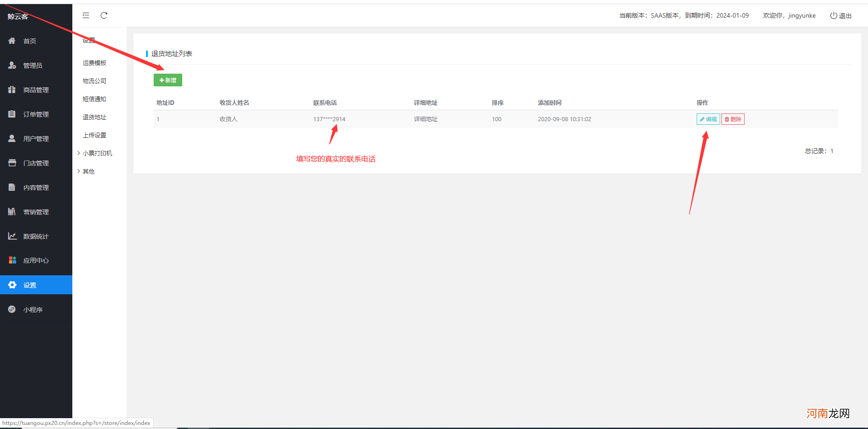868x429 pixels.
Task: Click 编辑 button for address 1
Action: pyautogui.click(x=708, y=119)
